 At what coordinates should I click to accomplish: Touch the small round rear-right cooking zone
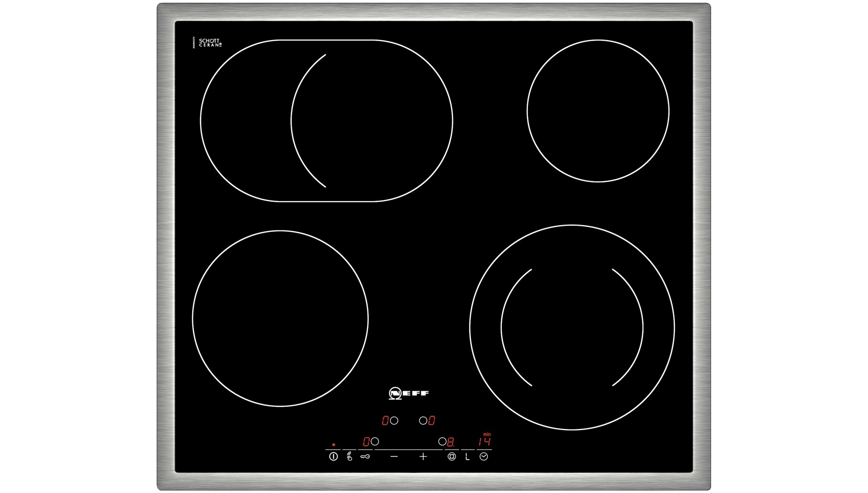tap(598, 111)
